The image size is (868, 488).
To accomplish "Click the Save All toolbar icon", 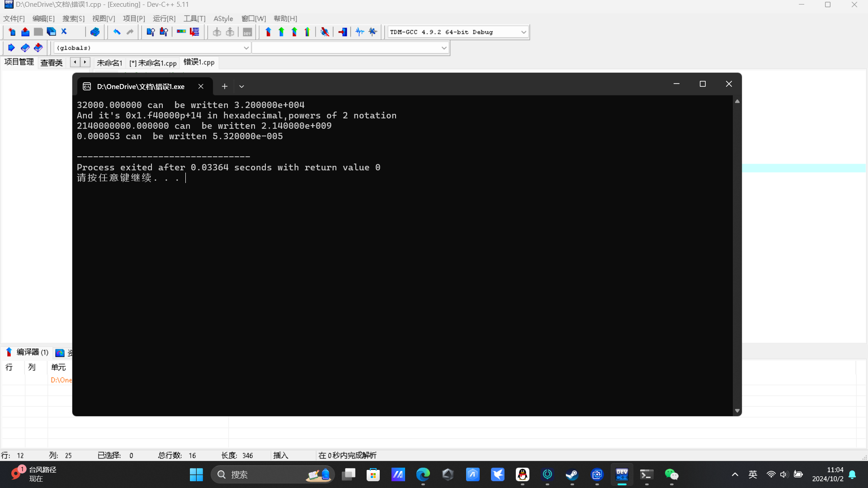I will point(51,32).
